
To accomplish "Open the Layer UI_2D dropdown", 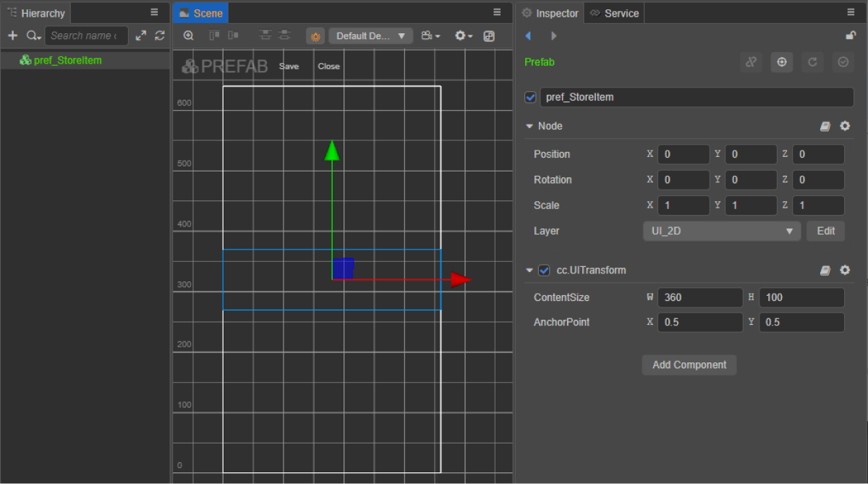I will point(721,231).
